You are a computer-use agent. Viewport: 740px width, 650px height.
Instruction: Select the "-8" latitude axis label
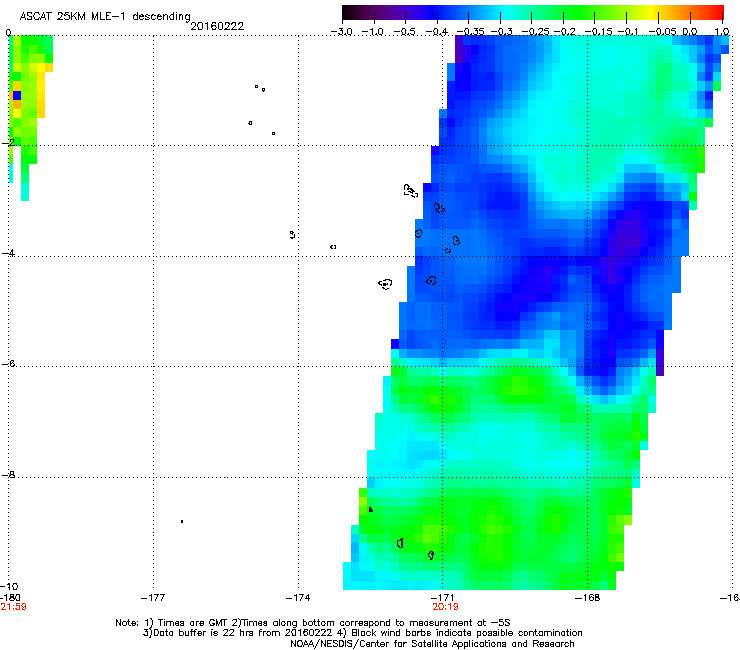(8, 474)
